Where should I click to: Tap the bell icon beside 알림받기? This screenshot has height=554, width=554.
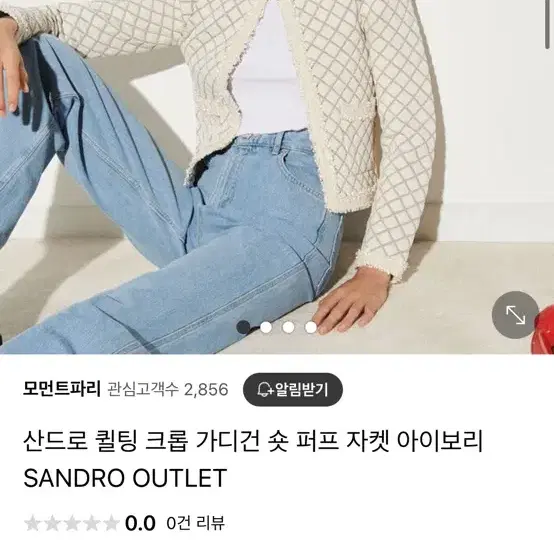[x=264, y=389]
